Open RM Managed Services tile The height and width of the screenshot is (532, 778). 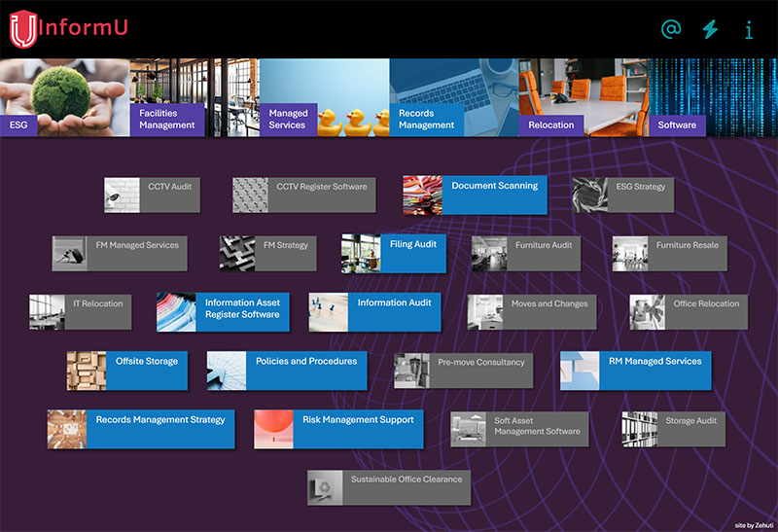(635, 371)
